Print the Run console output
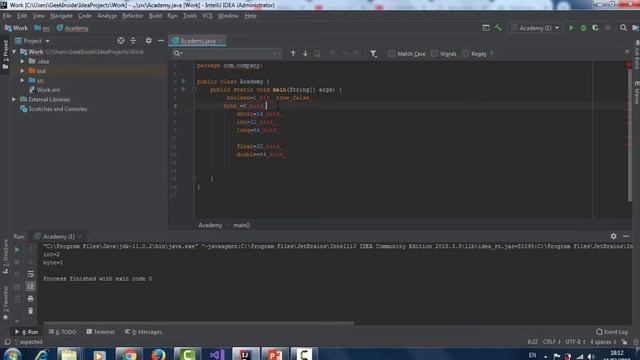This screenshot has width=640, height=360. click(x=30, y=299)
